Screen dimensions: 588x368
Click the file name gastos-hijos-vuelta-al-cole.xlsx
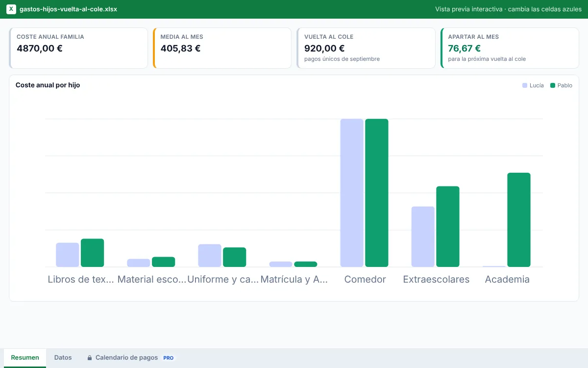tap(68, 9)
